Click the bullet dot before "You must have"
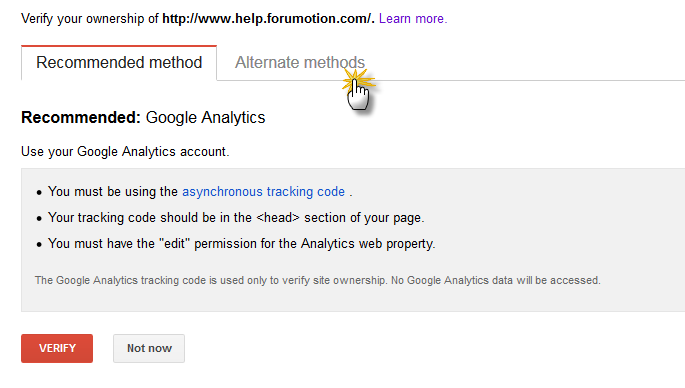Image resolution: width=685 pixels, height=388 pixels. pos(39,244)
